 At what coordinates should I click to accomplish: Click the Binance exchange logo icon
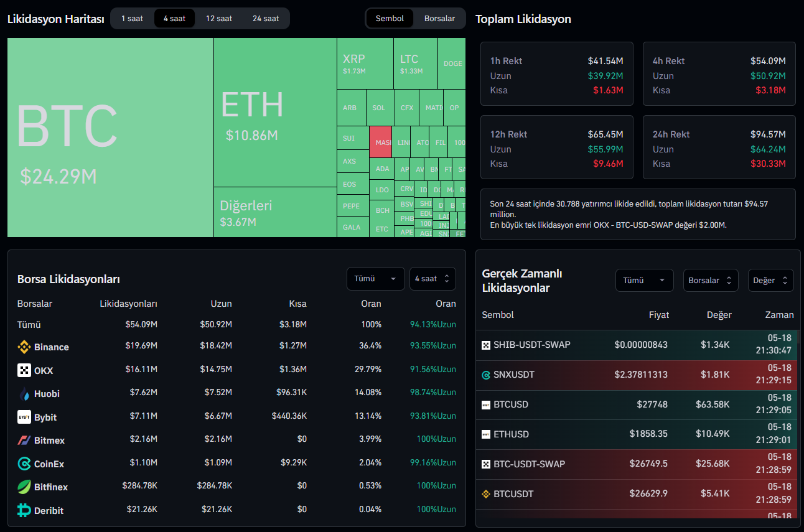[24, 347]
